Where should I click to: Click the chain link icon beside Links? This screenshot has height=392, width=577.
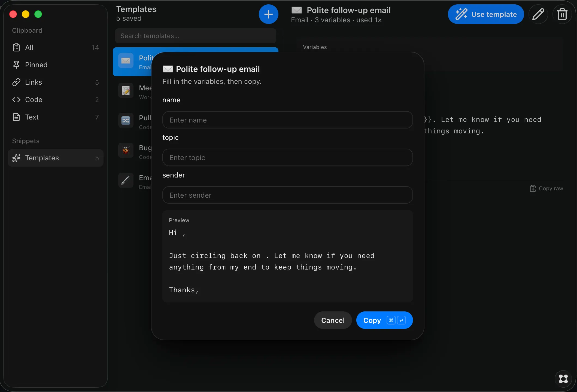(16, 82)
